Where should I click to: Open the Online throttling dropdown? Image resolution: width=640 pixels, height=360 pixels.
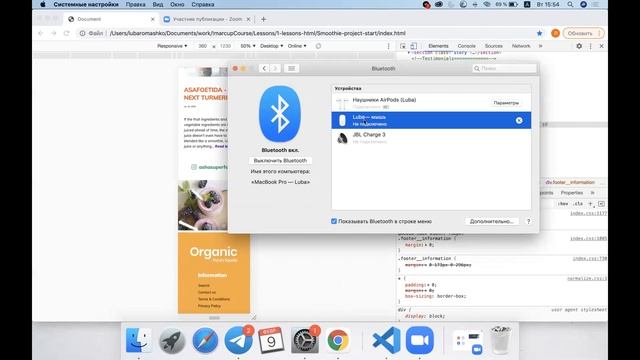tap(297, 46)
